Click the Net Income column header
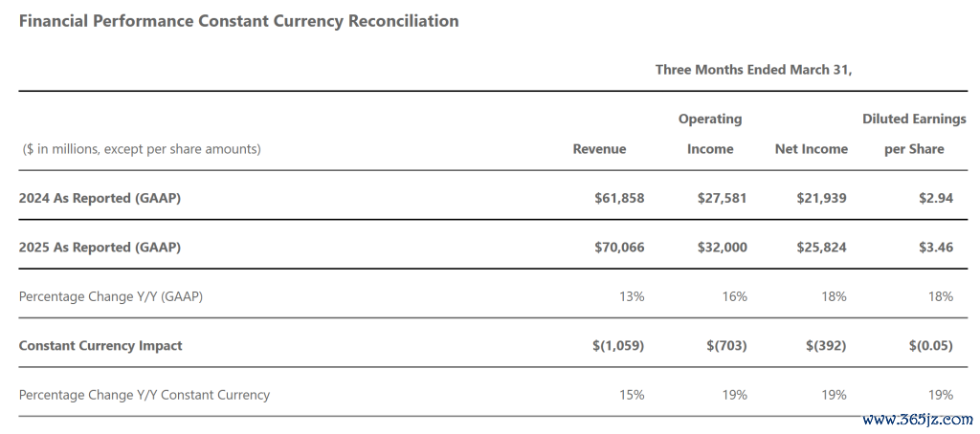Image resolution: width=980 pixels, height=434 pixels. pos(811,149)
